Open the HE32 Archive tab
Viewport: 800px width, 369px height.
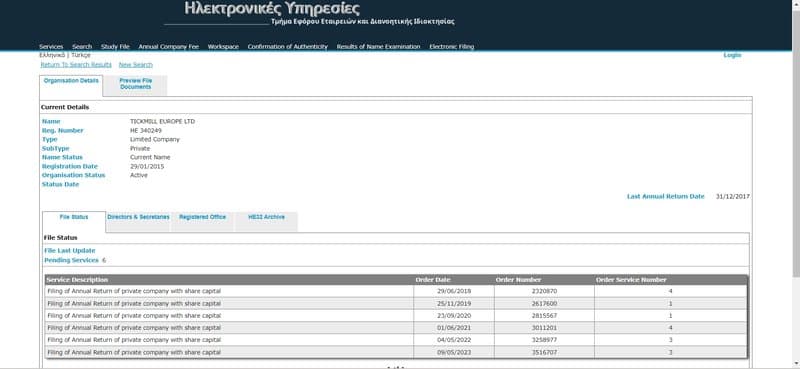tap(266, 217)
